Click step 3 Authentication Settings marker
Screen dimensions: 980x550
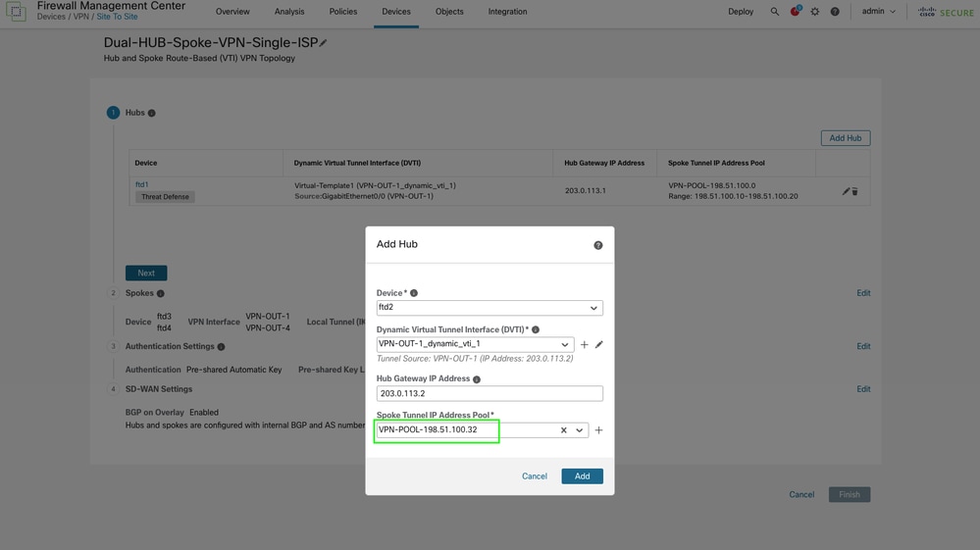tap(113, 346)
